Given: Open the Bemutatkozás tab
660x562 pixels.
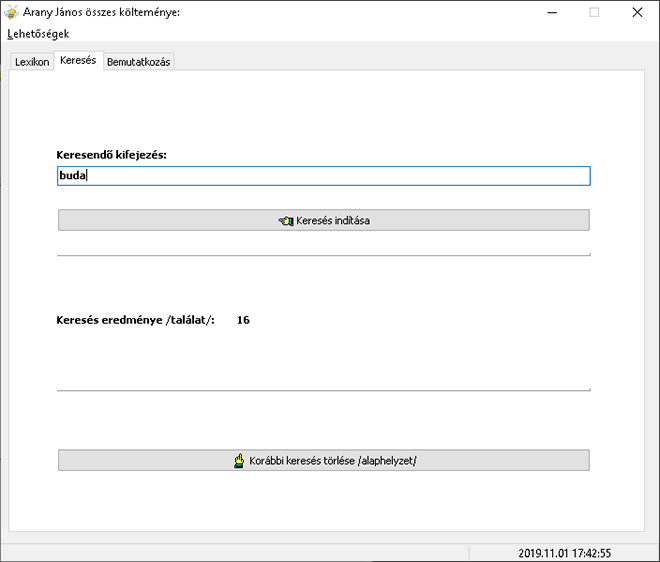Looking at the screenshot, I should click(138, 62).
